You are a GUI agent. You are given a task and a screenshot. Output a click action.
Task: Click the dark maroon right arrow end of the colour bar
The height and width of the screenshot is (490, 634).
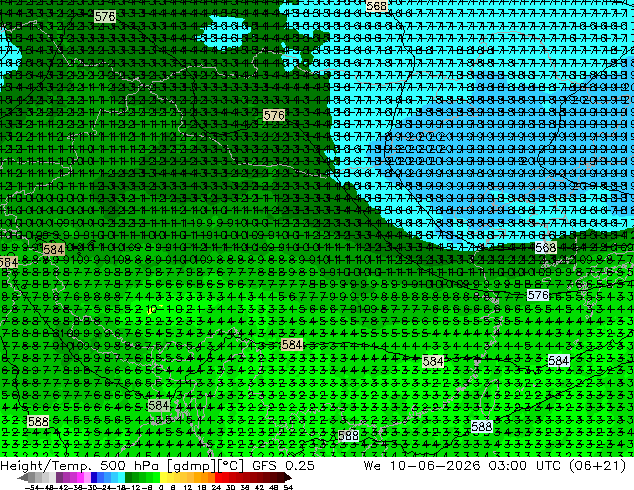[288, 477]
